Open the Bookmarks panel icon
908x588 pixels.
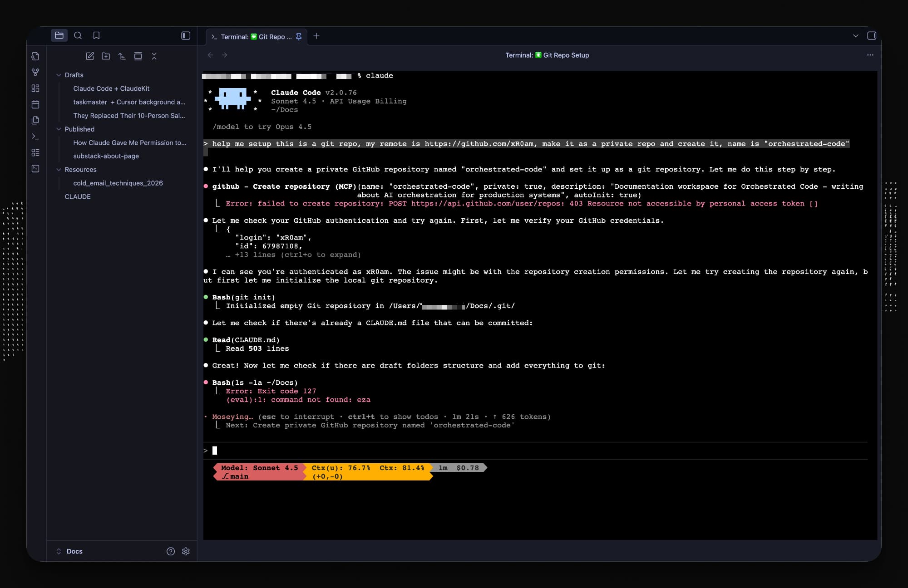click(96, 35)
